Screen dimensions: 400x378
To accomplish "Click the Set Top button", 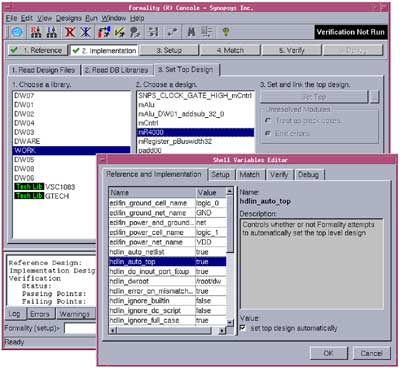I will 314,97.
